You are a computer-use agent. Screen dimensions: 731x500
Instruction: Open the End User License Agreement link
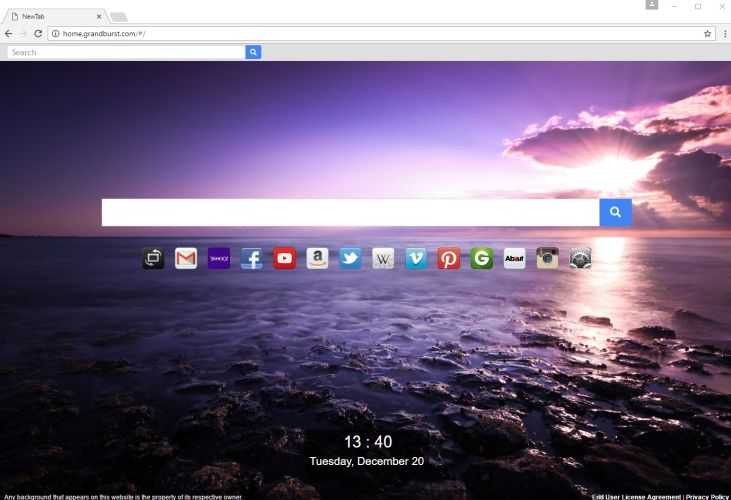pos(636,497)
